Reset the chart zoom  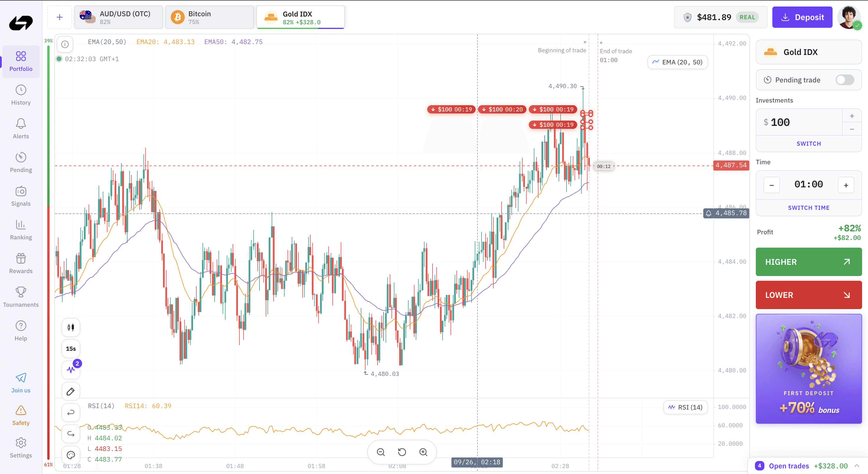(x=402, y=452)
